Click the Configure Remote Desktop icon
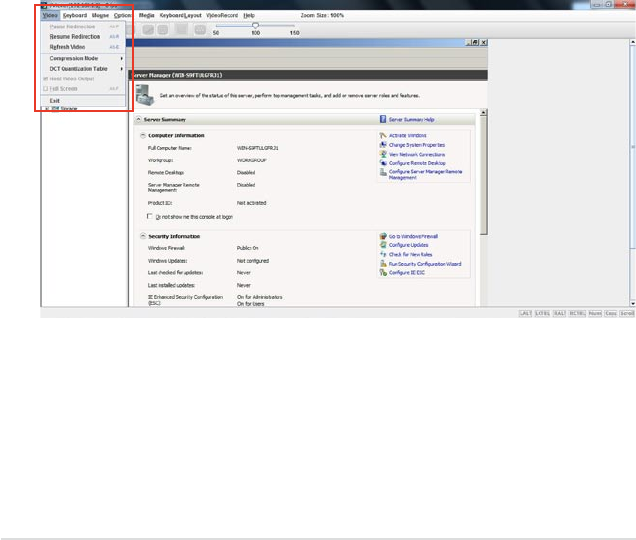The width and height of the screenshot is (636, 540). [x=382, y=163]
